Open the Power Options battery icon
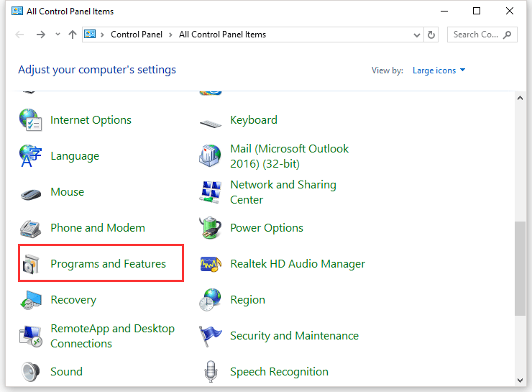This screenshot has width=532, height=392. [x=211, y=228]
